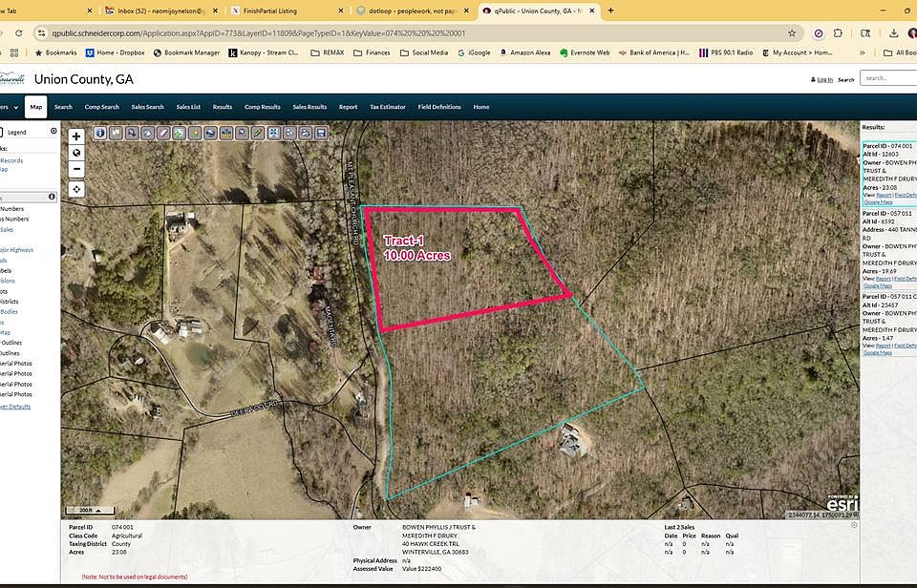
Task: Click the floppy disk save icon in map toolbar
Action: 321,133
